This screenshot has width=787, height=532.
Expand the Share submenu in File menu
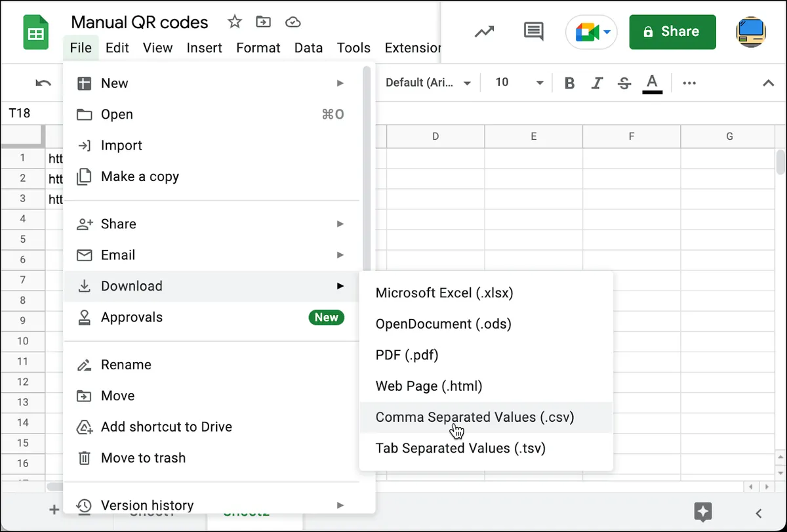211,224
